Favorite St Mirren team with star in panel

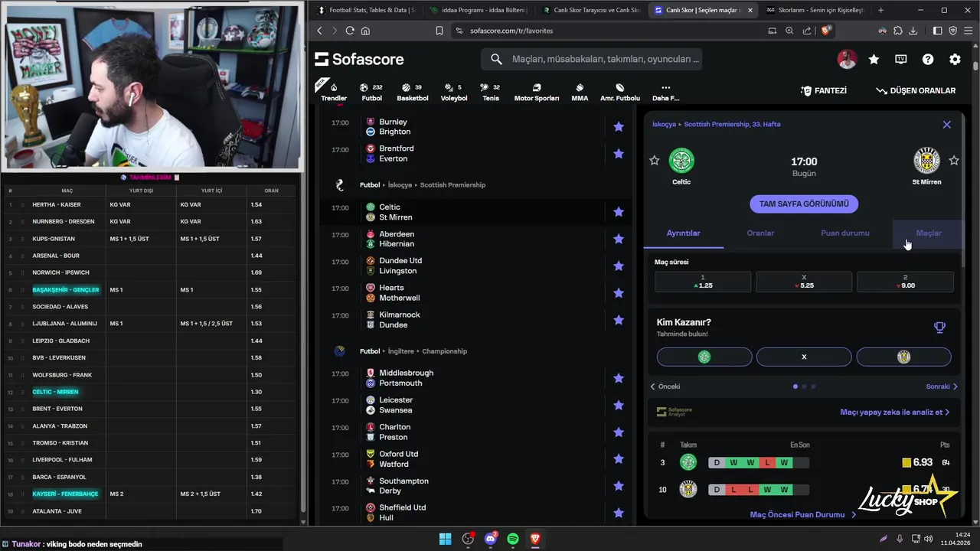[x=954, y=161]
